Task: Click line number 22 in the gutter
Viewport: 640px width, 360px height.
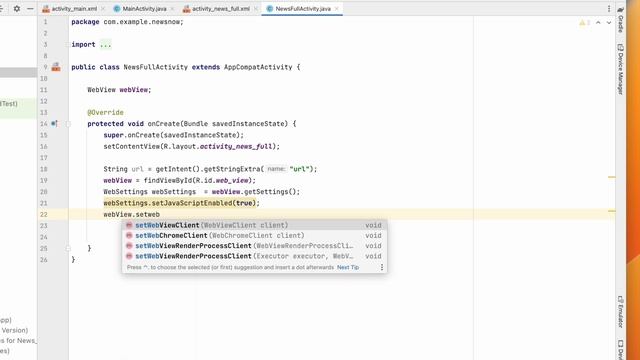Action: [x=44, y=214]
